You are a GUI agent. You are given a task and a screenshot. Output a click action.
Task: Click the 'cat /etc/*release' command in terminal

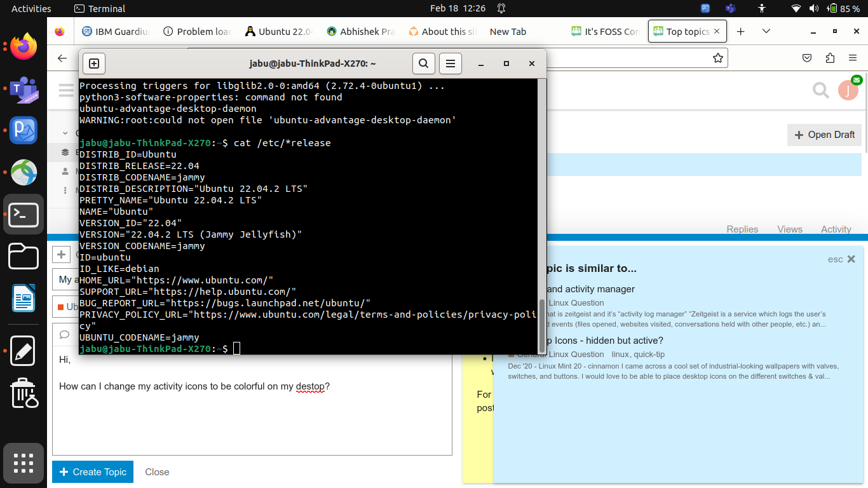click(282, 143)
